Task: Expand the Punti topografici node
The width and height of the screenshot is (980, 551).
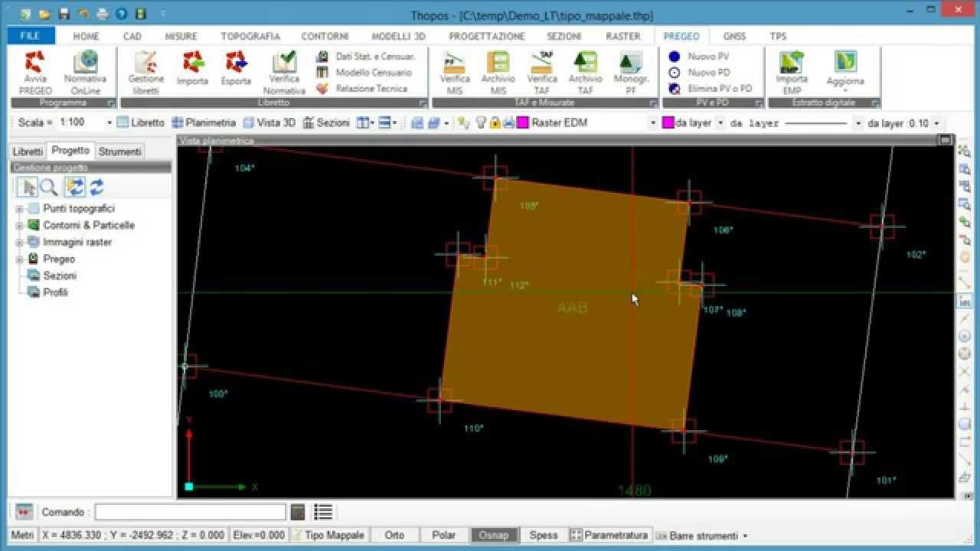Action: 19,209
